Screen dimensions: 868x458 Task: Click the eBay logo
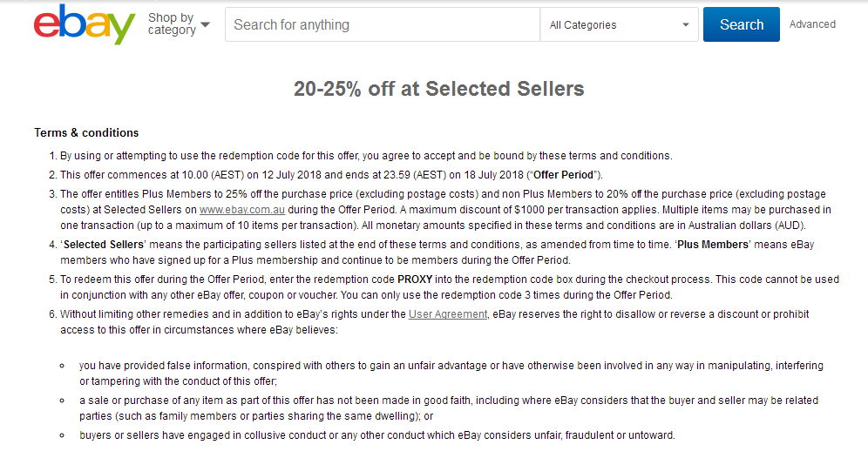85,24
